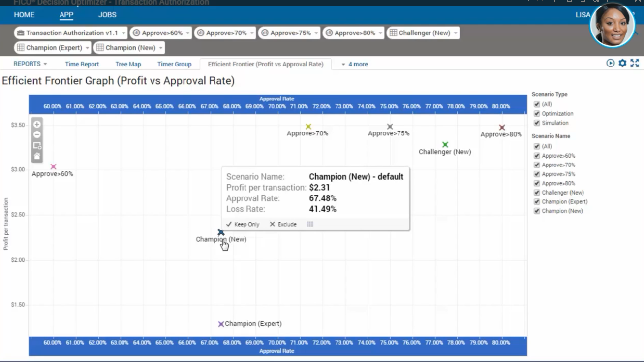The height and width of the screenshot is (362, 644).
Task: Toggle Scenario Name (All) checkbox
Action: 537,146
